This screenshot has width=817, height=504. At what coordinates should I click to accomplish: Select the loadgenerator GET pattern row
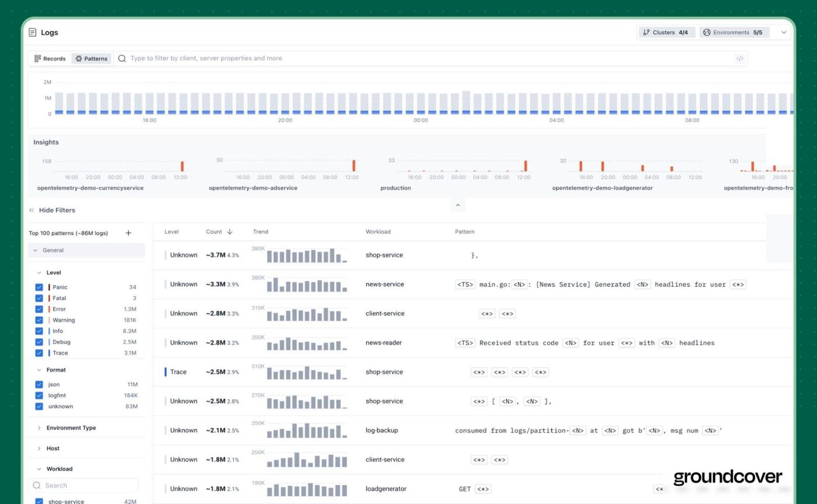(x=473, y=488)
